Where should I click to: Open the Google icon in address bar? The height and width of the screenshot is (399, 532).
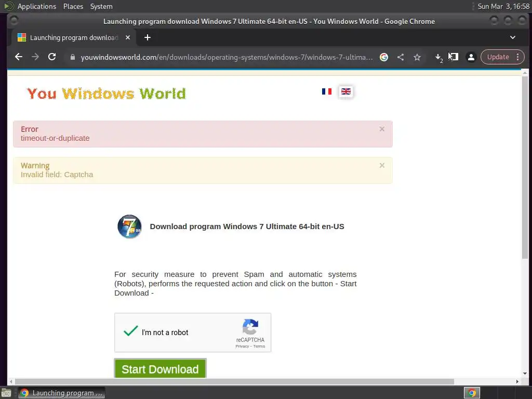pyautogui.click(x=384, y=57)
